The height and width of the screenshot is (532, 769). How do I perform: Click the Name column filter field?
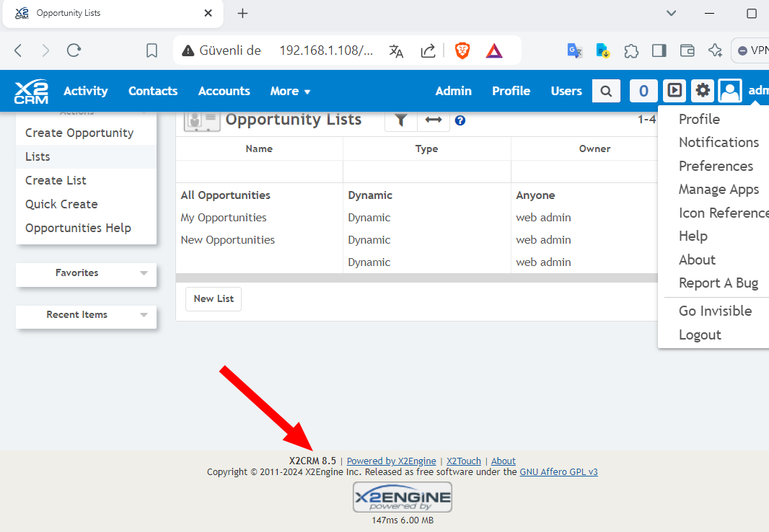(x=259, y=172)
